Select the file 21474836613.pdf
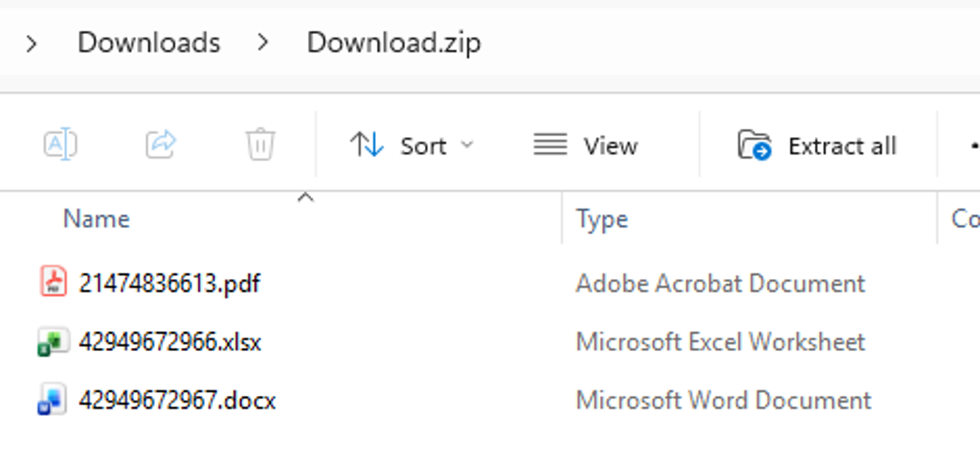The height and width of the screenshot is (459, 980). pos(169,283)
